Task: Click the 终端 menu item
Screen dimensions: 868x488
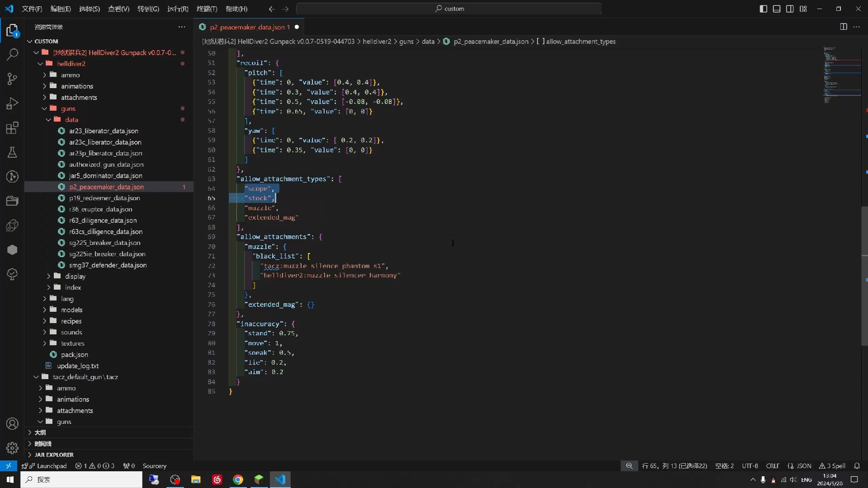Action: click(206, 8)
